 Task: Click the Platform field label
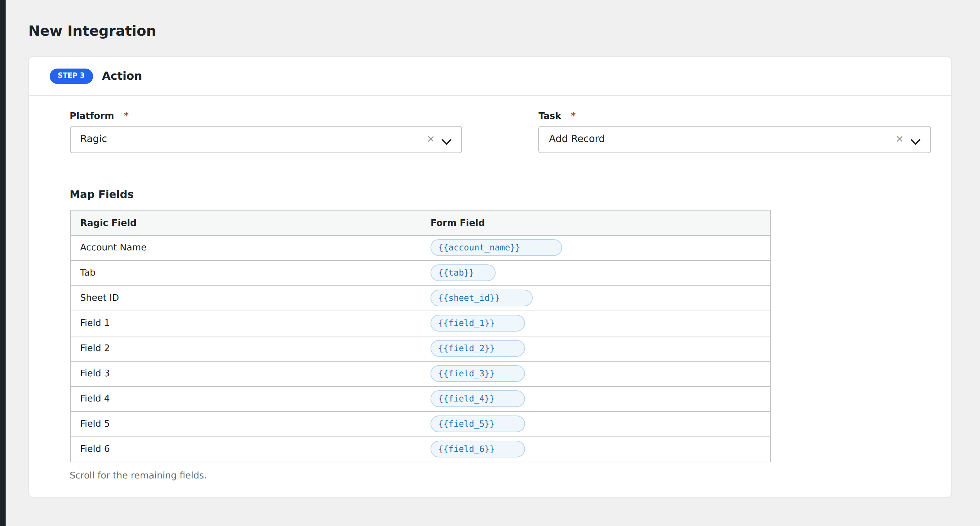coord(92,115)
